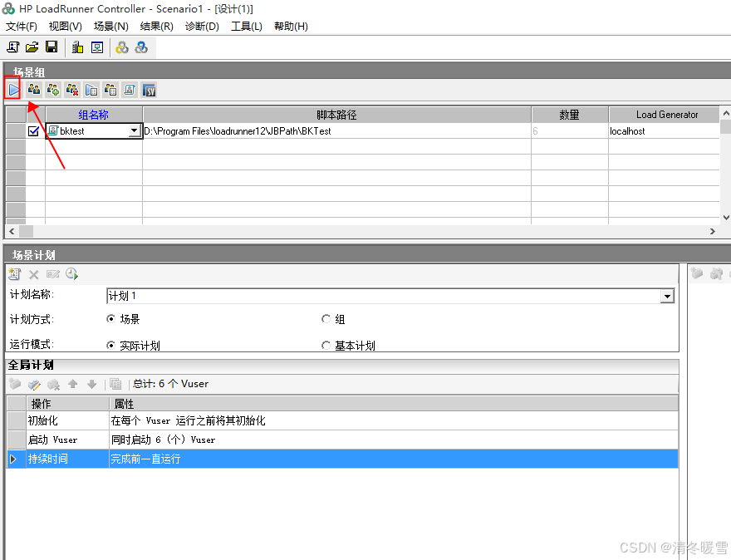Click the Add Action icon in 全局计划

click(x=15, y=384)
